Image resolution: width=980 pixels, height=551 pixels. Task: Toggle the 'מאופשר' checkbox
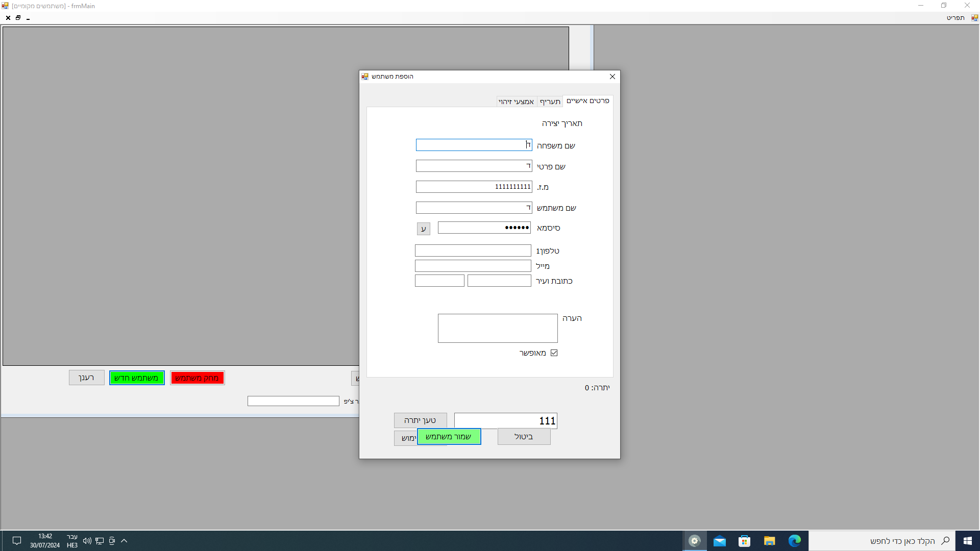tap(554, 353)
